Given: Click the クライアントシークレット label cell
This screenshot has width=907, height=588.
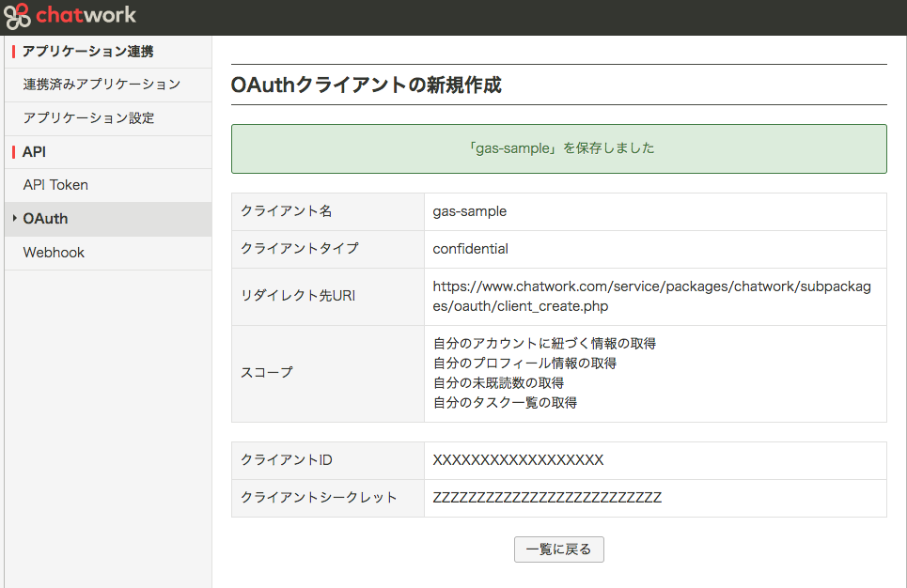Looking at the screenshot, I should pos(328,498).
